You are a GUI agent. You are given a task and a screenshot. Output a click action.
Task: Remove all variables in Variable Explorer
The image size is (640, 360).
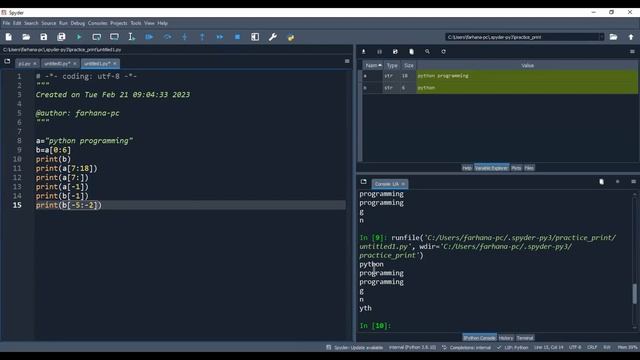(411, 52)
